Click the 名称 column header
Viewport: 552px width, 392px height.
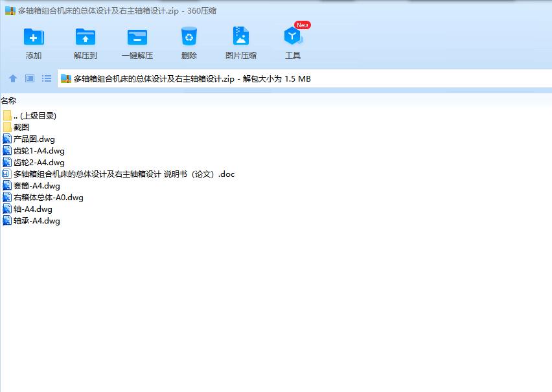[8, 101]
